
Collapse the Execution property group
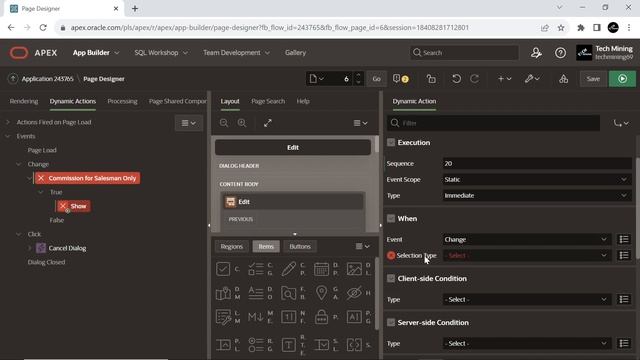click(x=391, y=142)
